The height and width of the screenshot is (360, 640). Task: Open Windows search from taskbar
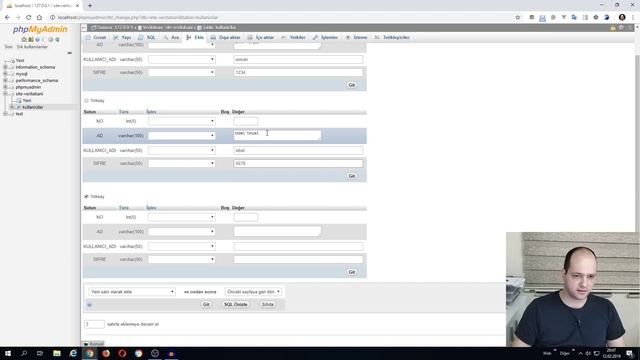[x=24, y=353]
